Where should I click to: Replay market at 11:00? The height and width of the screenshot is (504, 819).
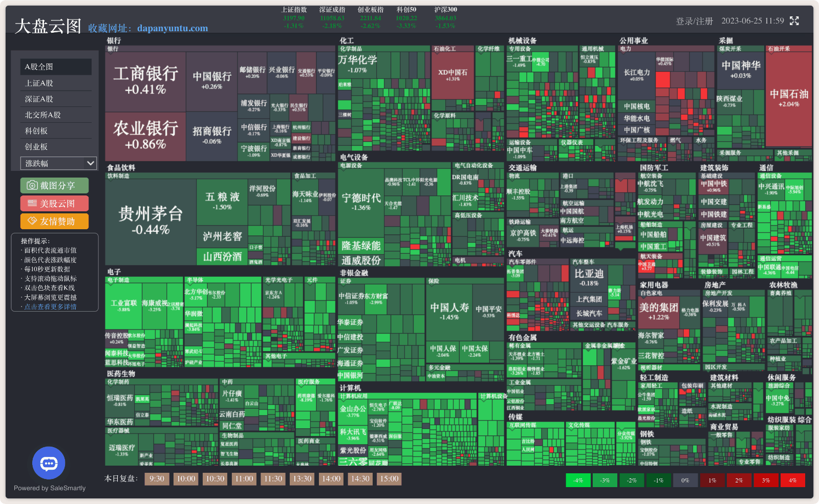tap(244, 479)
